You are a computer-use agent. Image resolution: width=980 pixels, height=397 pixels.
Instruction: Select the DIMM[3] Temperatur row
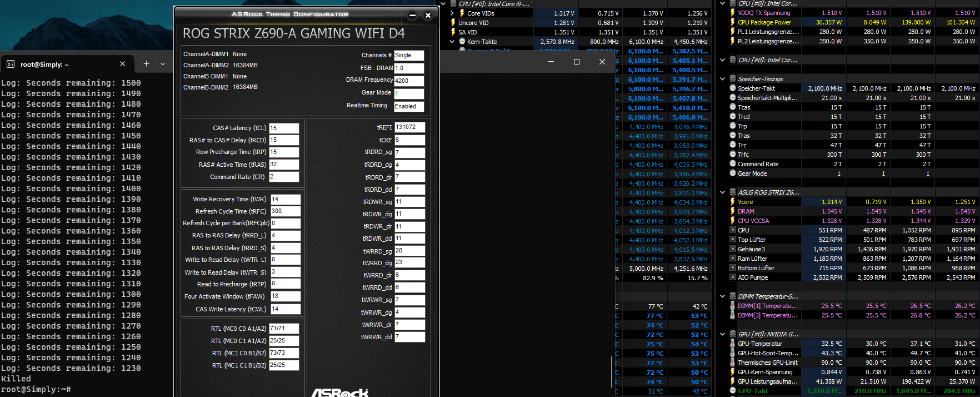point(853,315)
